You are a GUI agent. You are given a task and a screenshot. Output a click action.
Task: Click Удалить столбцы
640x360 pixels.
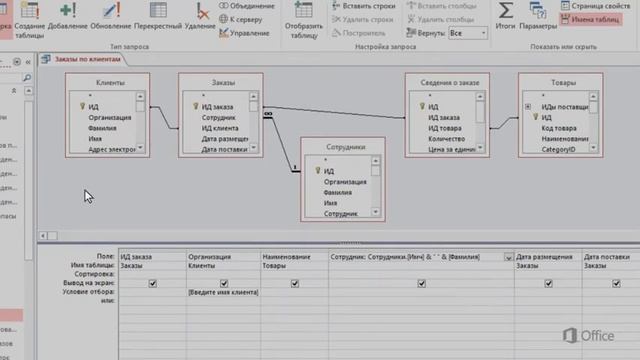pos(440,19)
